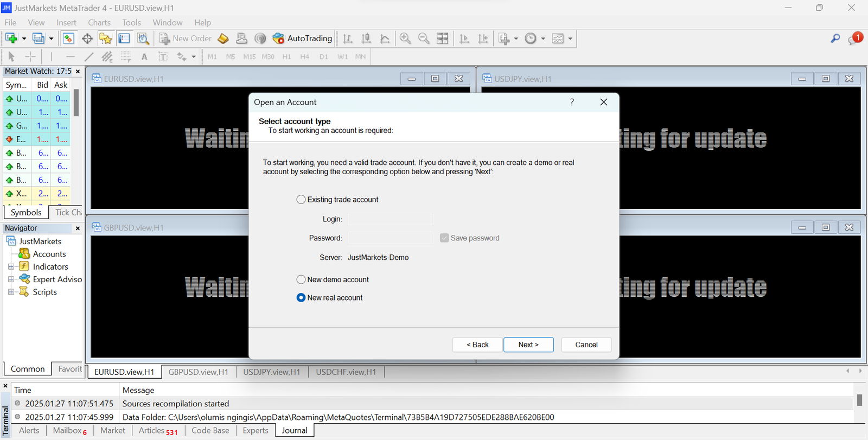This screenshot has height=440, width=868.
Task: Click the Market Watch vertical scrollbar
Action: point(76,146)
